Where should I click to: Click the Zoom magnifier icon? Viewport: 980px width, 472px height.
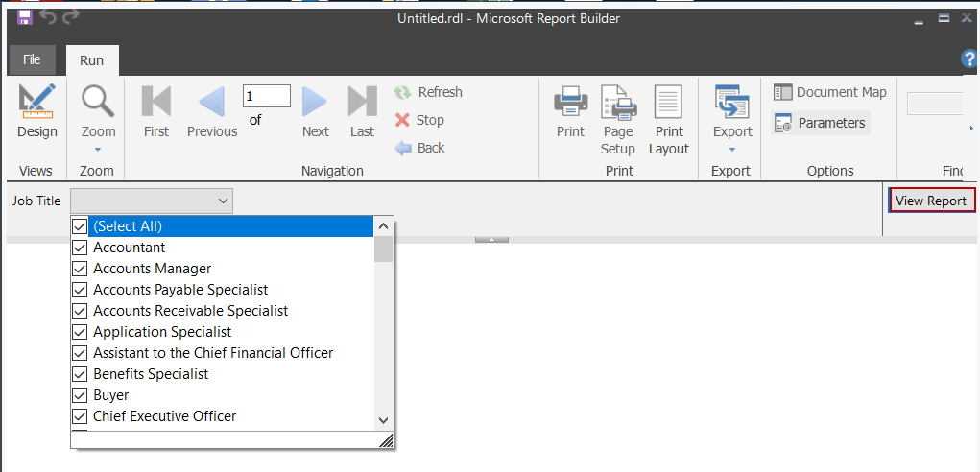(98, 101)
